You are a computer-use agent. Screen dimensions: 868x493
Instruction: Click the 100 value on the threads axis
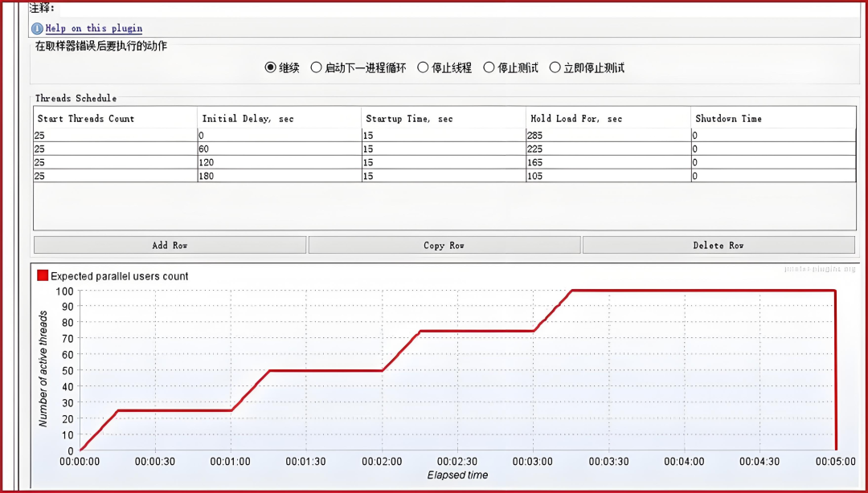point(64,290)
